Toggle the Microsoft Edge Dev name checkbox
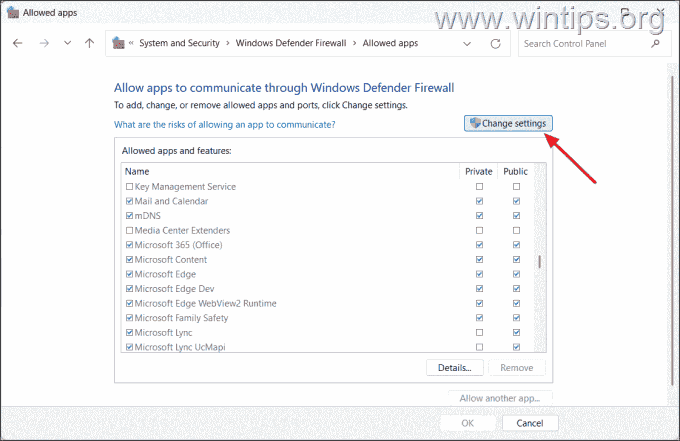This screenshot has width=680, height=441. [129, 289]
